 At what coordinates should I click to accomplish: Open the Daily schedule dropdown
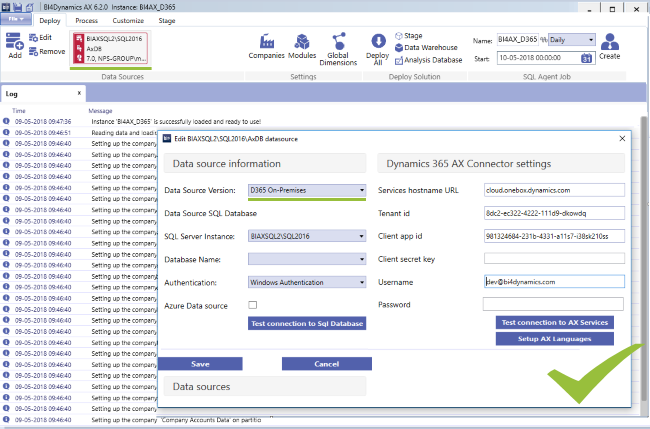(572, 40)
